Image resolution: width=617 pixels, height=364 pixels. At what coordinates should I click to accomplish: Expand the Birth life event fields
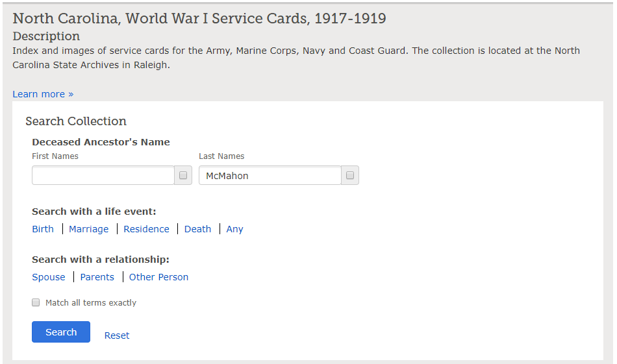click(43, 229)
